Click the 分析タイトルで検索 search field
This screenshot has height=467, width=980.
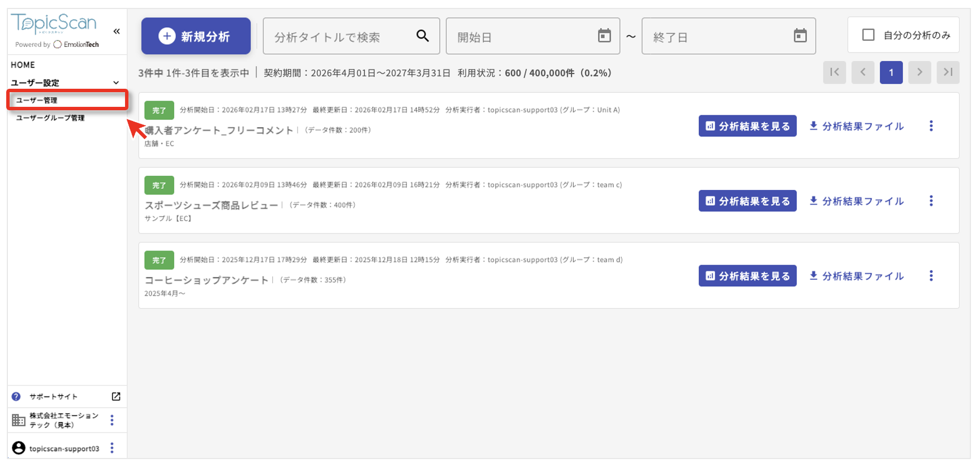(x=339, y=37)
